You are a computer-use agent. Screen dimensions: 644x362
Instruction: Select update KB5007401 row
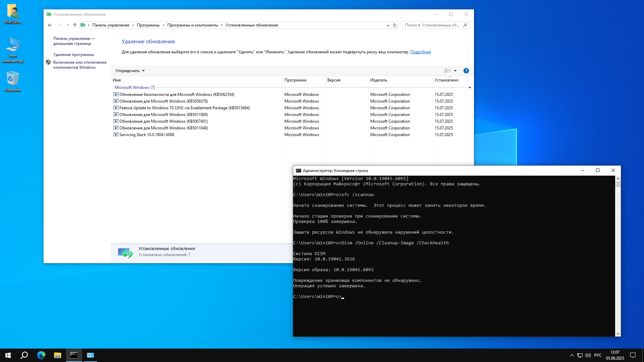point(288,121)
